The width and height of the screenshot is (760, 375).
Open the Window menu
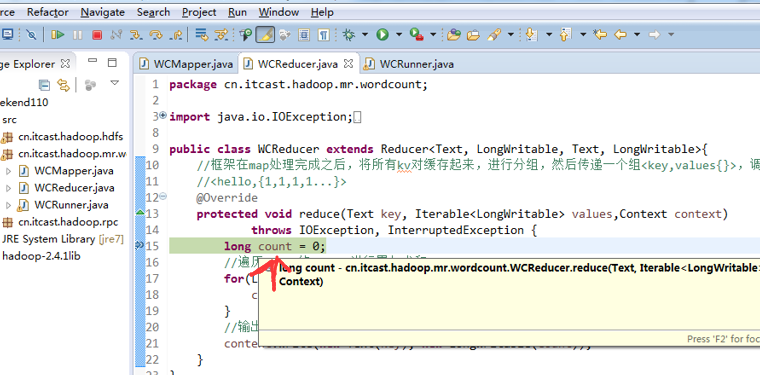click(279, 12)
